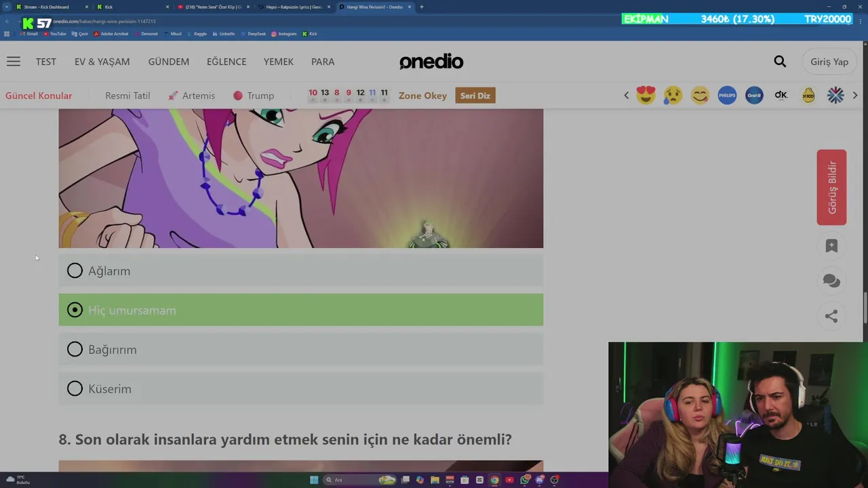The height and width of the screenshot is (488, 868).
Task: Open DeepSeek bookmark
Action: coord(253,34)
